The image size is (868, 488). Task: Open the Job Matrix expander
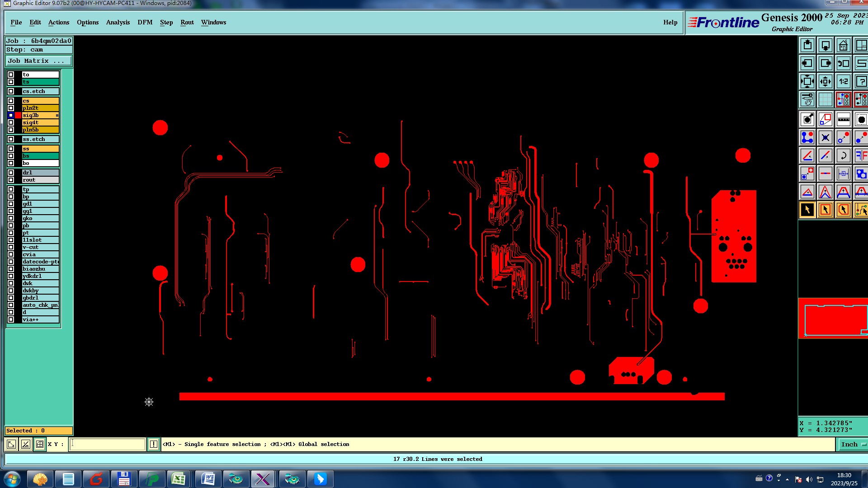[38, 61]
